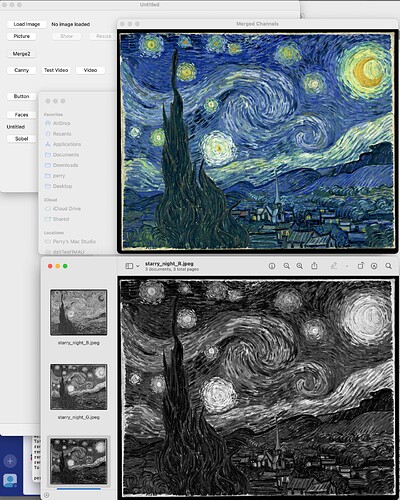The width and height of the screenshot is (400, 500).
Task: Click the plus circle icon in the blue app
Action: 10,461
